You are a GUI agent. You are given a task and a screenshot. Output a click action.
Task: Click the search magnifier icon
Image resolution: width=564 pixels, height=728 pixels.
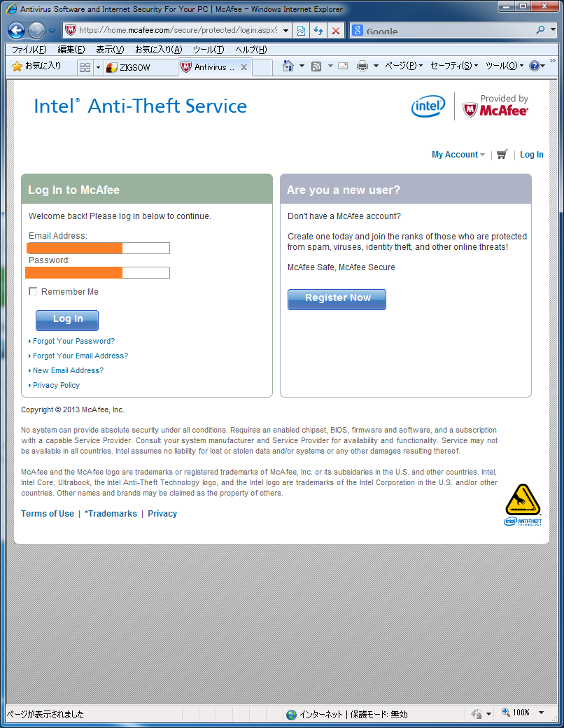tap(540, 30)
